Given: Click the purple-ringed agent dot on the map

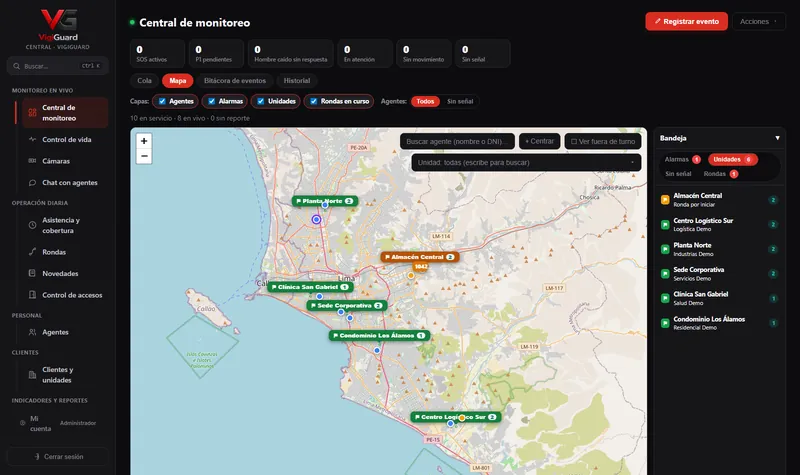Looking at the screenshot, I should coord(316,219).
